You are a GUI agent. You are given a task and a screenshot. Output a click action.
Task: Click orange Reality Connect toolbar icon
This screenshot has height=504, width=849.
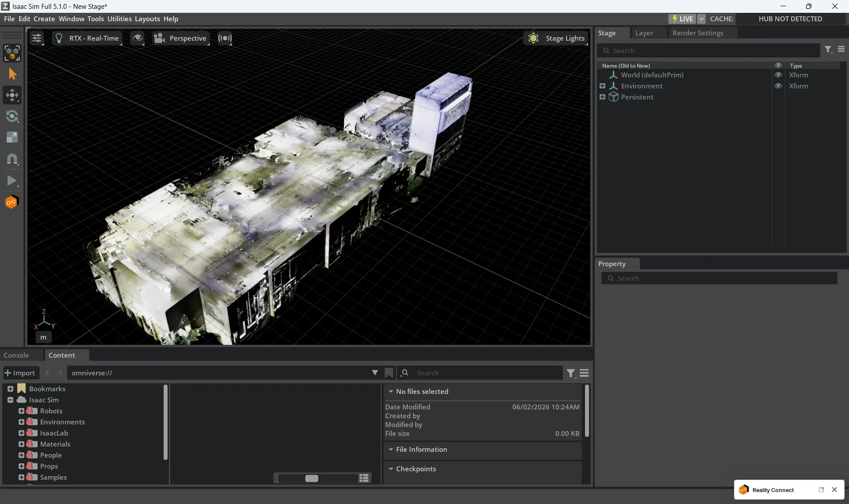[x=12, y=202]
